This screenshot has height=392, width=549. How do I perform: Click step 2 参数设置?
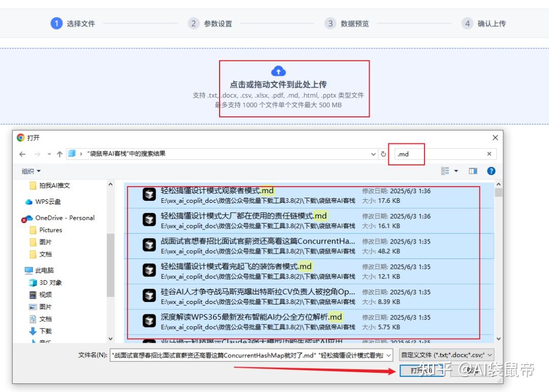[x=210, y=23]
